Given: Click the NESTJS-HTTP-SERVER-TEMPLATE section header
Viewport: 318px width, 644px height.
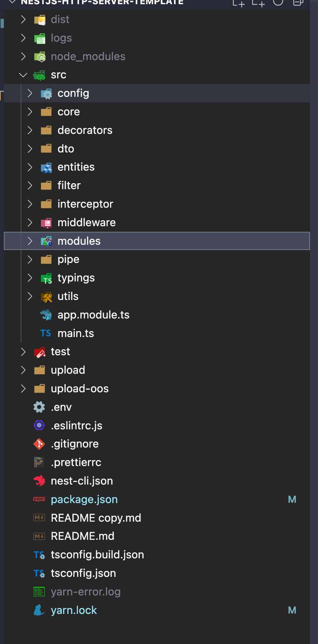Looking at the screenshot, I should point(102,2).
